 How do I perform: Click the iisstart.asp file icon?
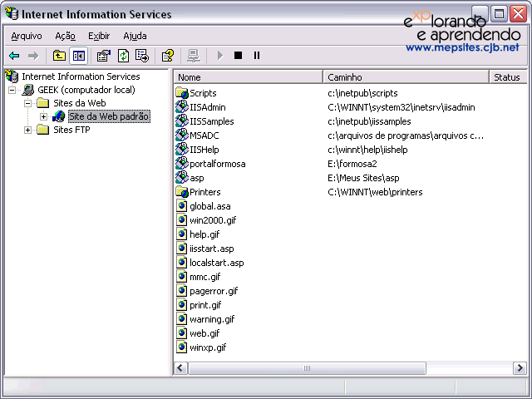tap(182, 249)
